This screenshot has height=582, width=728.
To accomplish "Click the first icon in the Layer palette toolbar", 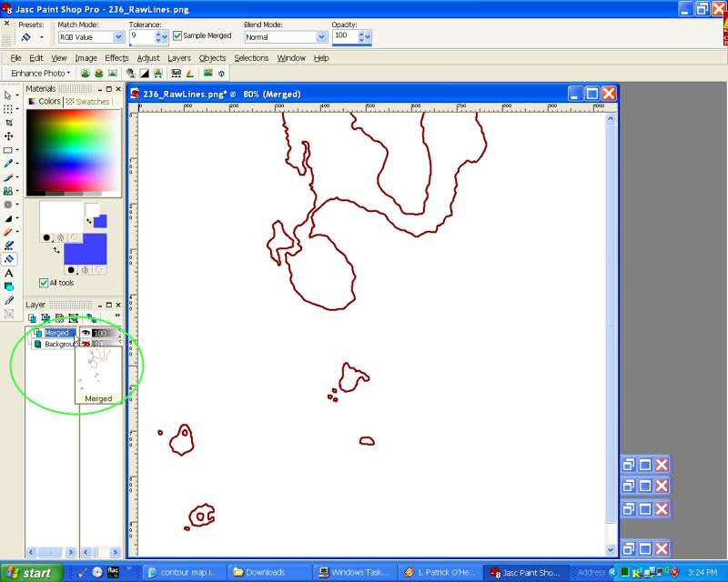I will pyautogui.click(x=32, y=318).
